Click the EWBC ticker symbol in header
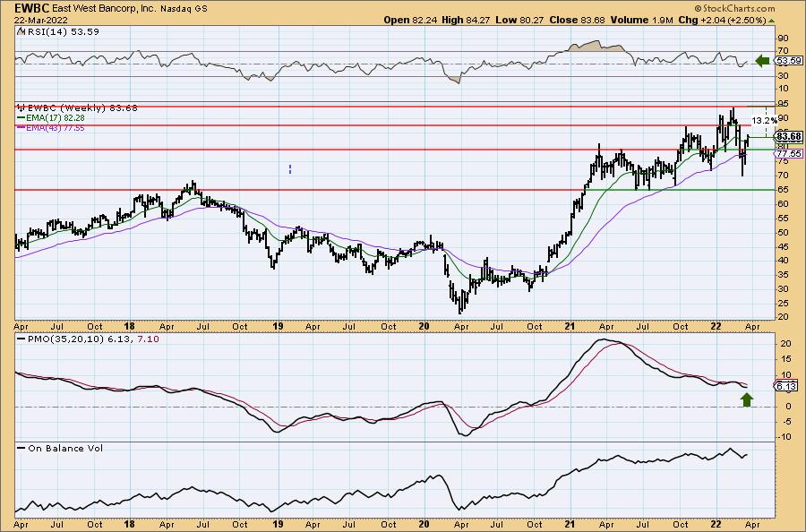The height and width of the screenshot is (532, 806). click(x=31, y=9)
